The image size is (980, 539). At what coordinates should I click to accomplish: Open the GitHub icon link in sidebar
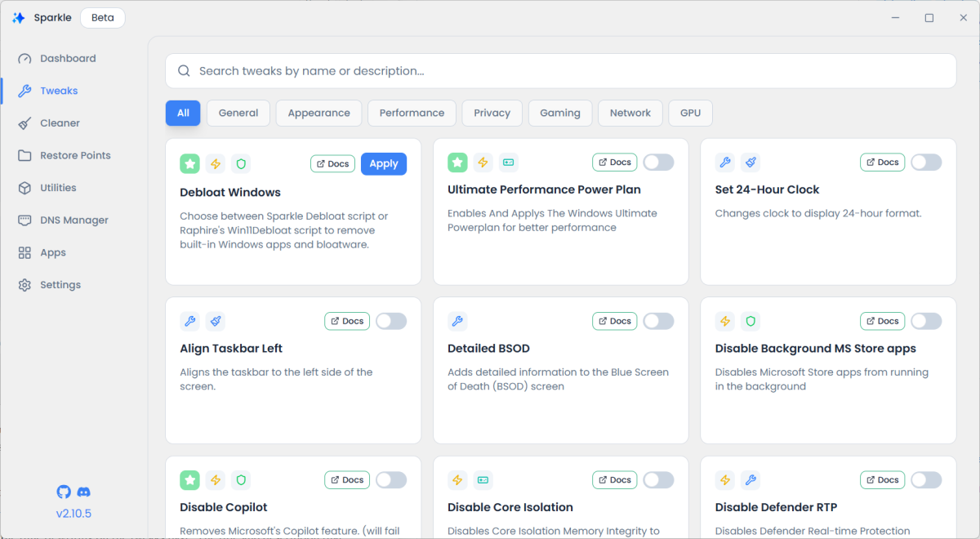(64, 492)
